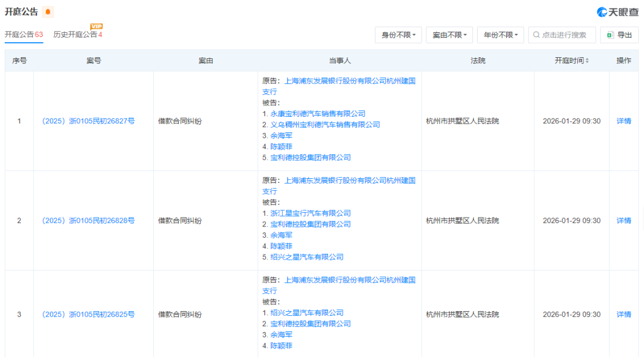Click the 操作 column header

point(624,61)
